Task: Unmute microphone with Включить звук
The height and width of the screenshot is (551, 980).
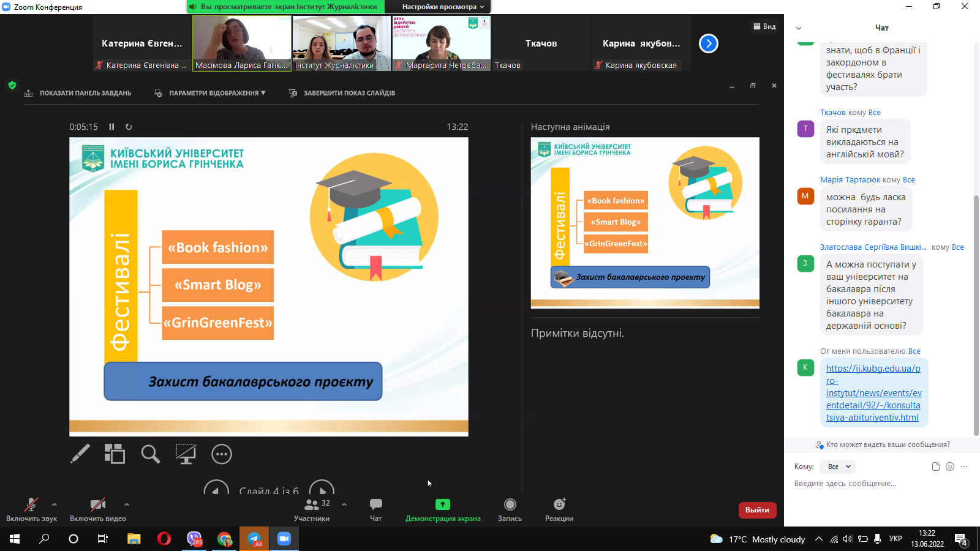Action: coord(31,509)
